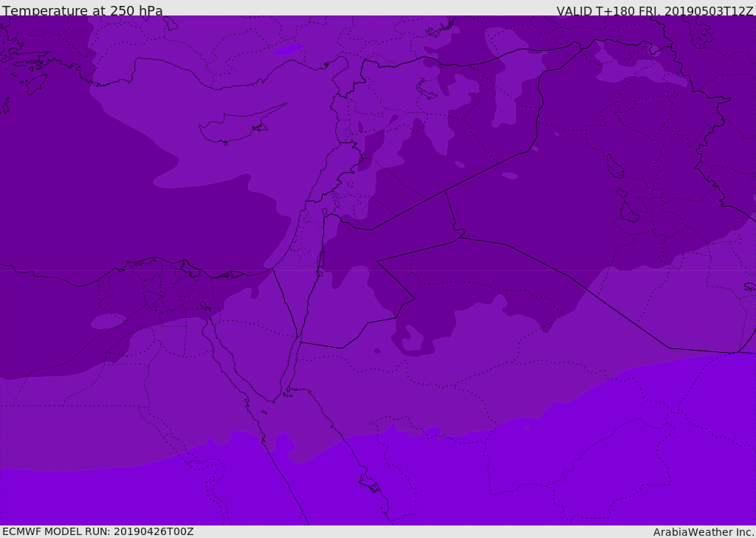Click the 'Temperature at 250 hPa' title text

click(83, 10)
